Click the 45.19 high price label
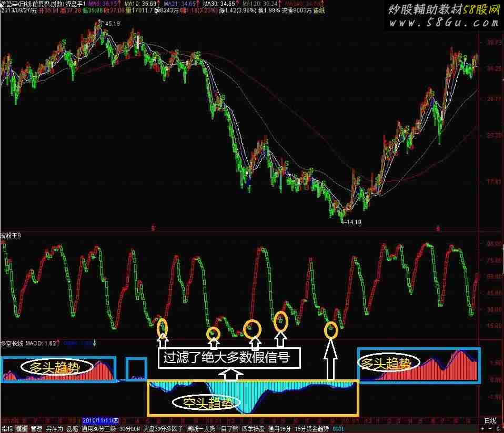The width and height of the screenshot is (504, 433). point(113,24)
